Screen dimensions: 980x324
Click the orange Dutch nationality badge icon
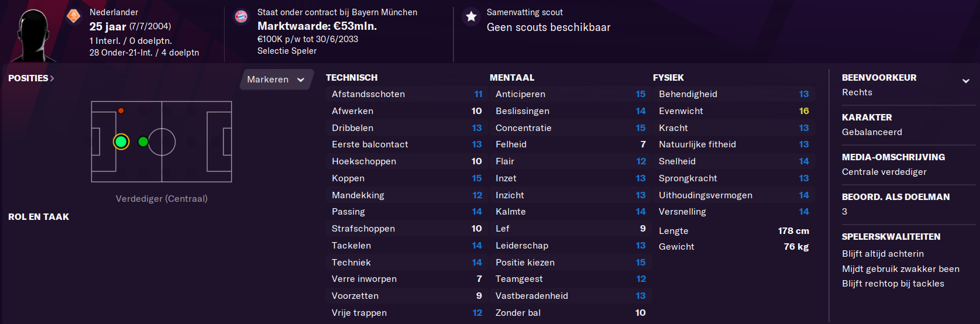click(x=74, y=16)
